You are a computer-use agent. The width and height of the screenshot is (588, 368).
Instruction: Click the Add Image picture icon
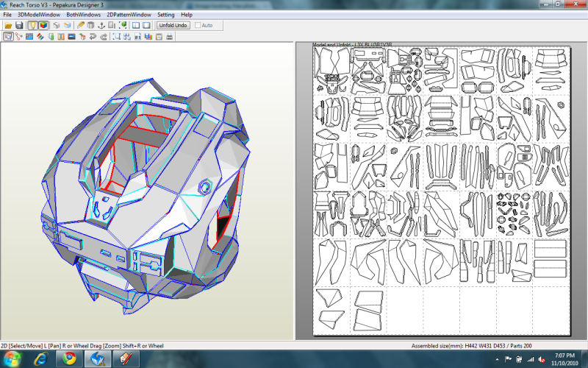71,36
